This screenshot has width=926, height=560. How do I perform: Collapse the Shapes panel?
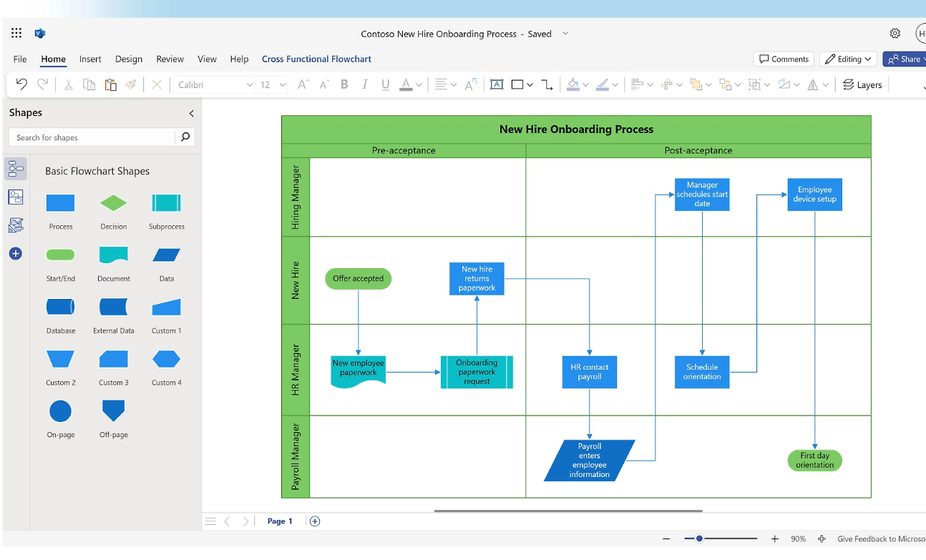point(191,113)
